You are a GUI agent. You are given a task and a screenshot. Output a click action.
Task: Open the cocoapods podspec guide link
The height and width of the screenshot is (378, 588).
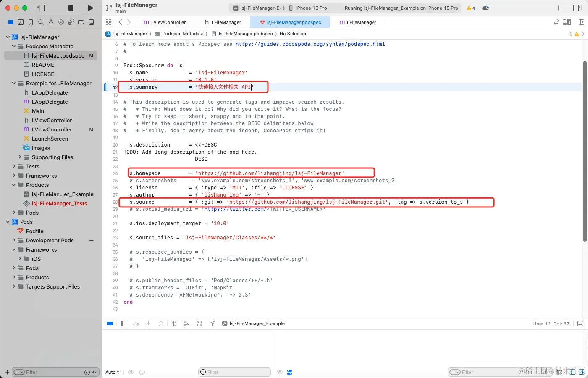(310, 44)
